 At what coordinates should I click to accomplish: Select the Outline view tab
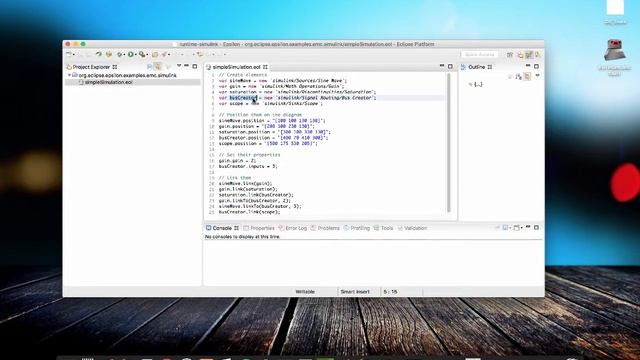point(476,67)
